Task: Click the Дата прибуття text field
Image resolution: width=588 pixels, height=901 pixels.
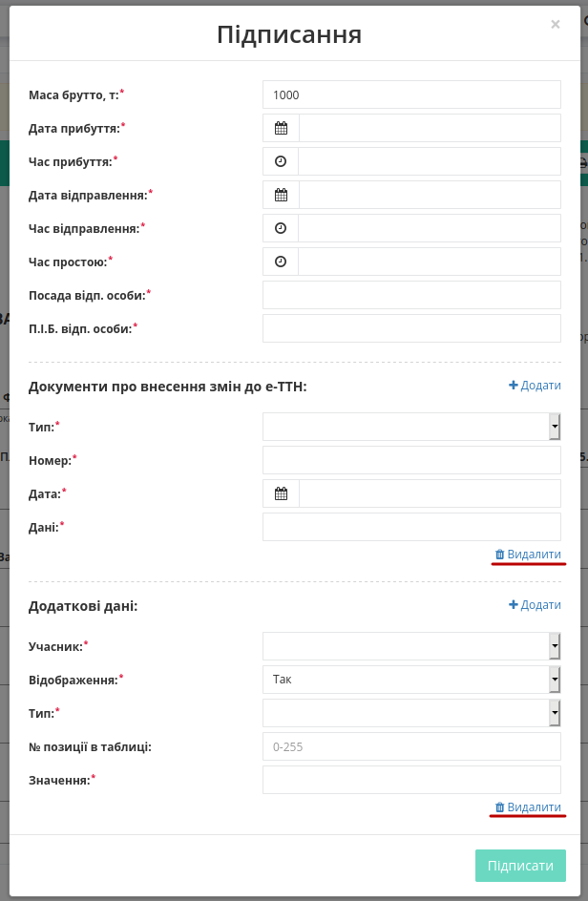Action: (430, 128)
